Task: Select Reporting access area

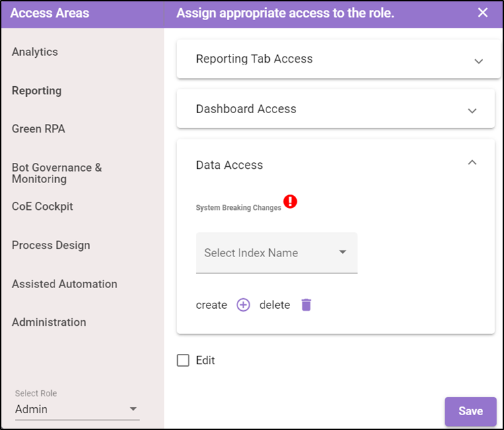Action: coord(36,91)
